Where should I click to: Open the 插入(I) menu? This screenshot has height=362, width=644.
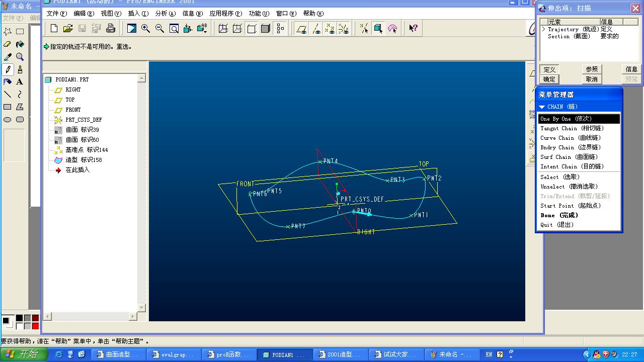(x=138, y=14)
